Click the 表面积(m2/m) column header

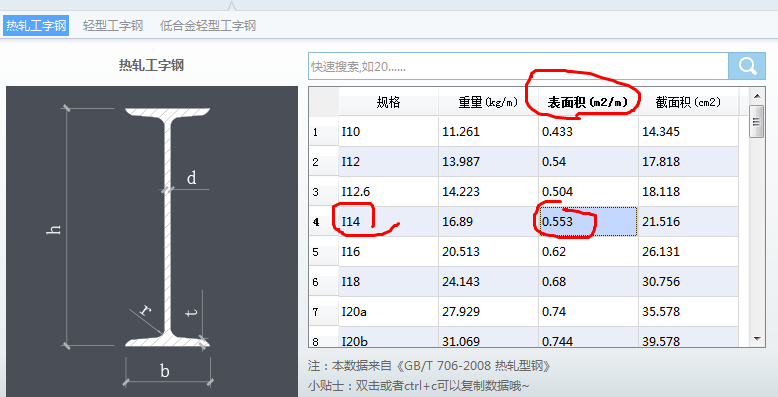coord(588,102)
